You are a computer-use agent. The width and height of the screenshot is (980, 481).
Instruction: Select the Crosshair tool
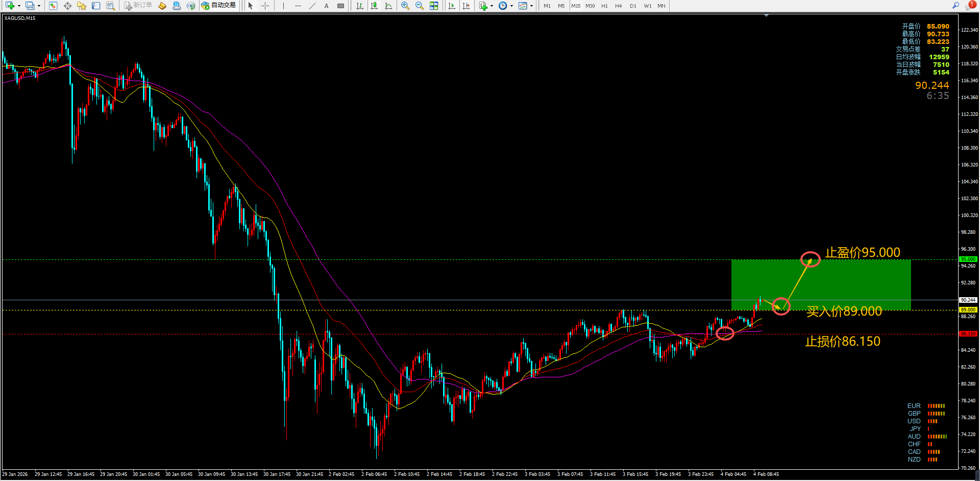click(x=265, y=6)
